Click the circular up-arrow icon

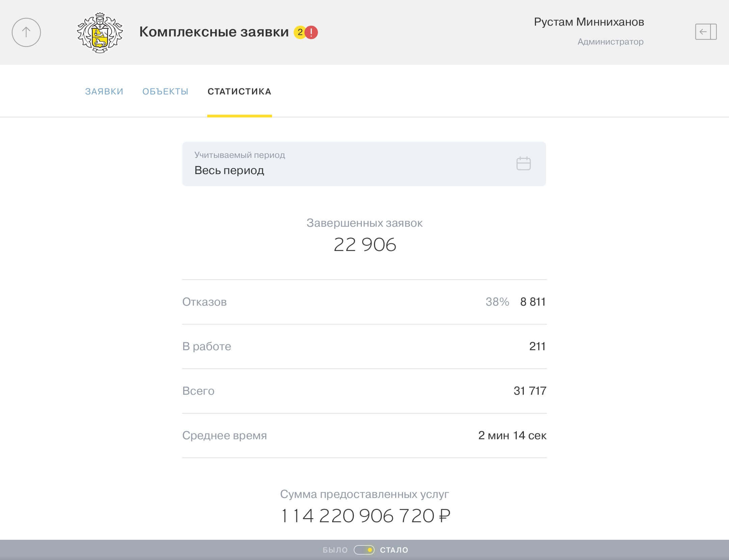click(26, 32)
